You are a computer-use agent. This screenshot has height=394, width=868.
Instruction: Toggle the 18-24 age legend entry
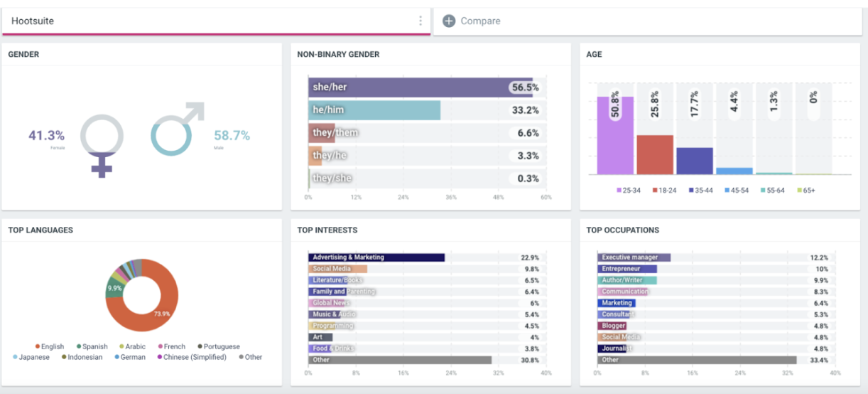pyautogui.click(x=667, y=191)
